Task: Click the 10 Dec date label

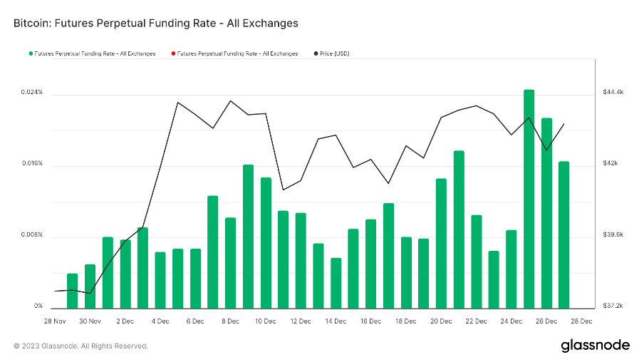Action: point(265,321)
